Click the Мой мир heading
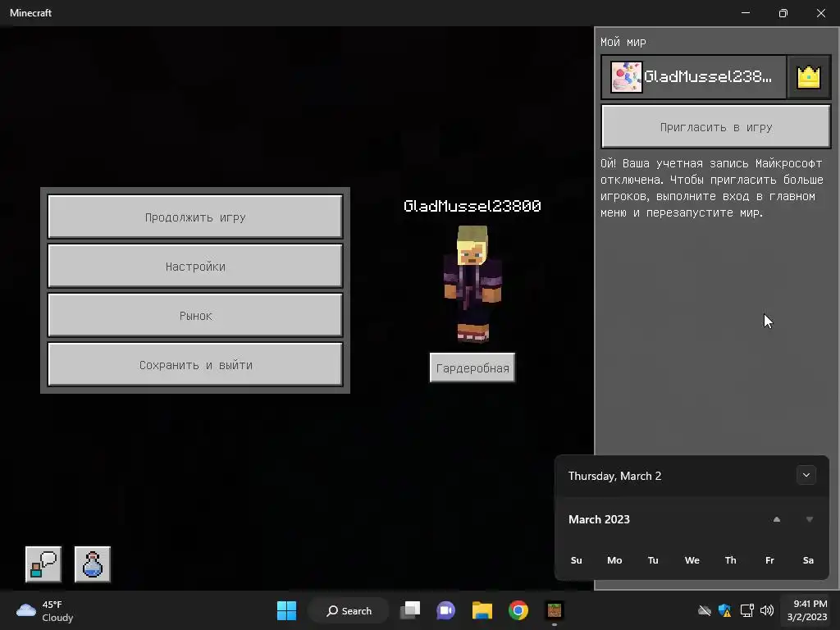This screenshot has width=840, height=630. 623,42
